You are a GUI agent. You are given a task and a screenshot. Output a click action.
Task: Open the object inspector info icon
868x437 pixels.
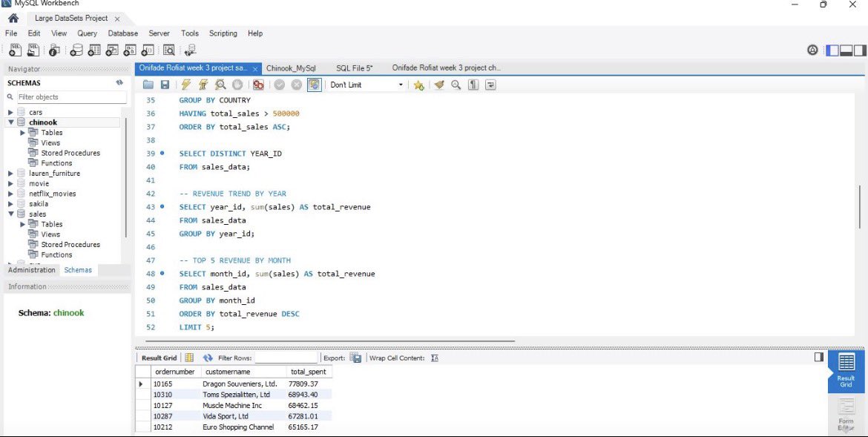[x=53, y=50]
